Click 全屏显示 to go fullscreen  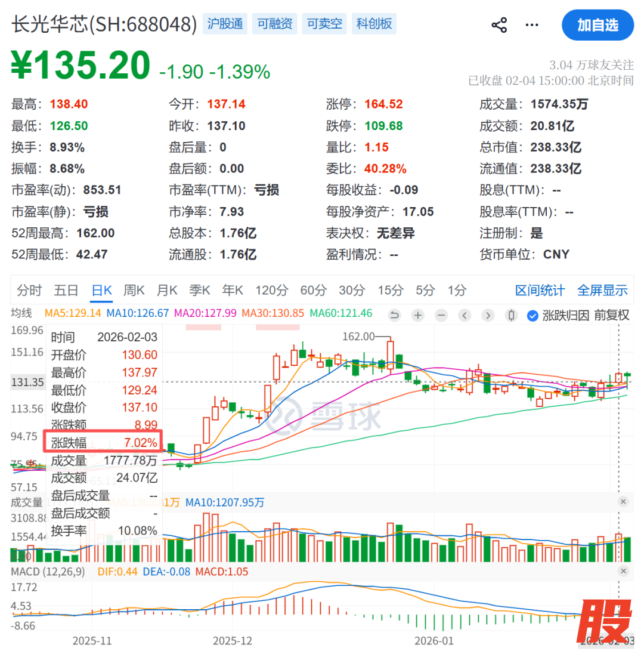point(602,291)
